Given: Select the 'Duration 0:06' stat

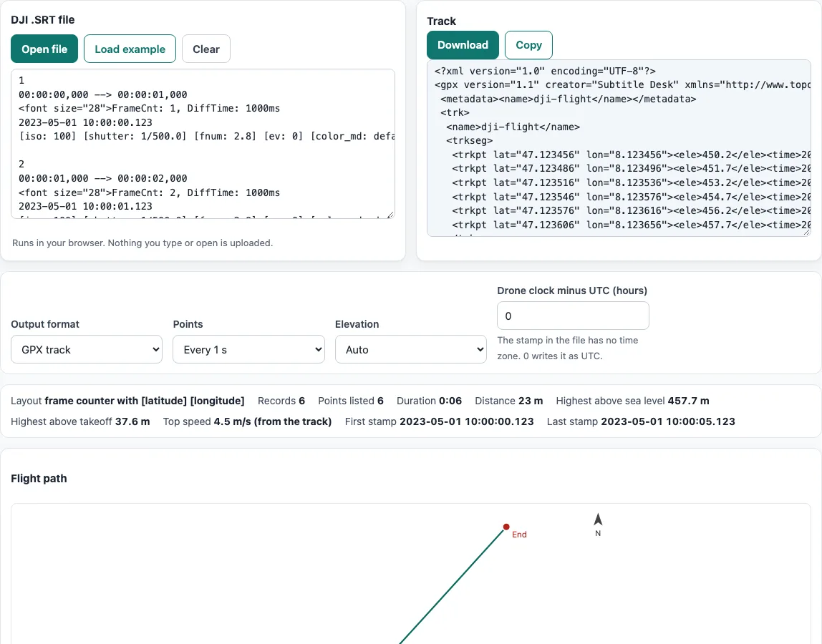Looking at the screenshot, I should pyautogui.click(x=429, y=401).
